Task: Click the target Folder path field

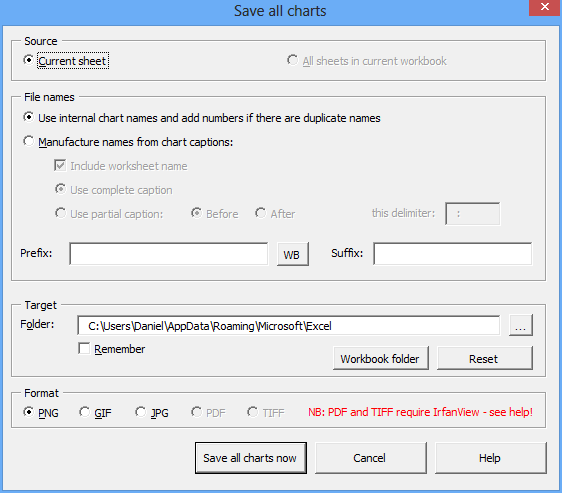Action: tap(289, 326)
